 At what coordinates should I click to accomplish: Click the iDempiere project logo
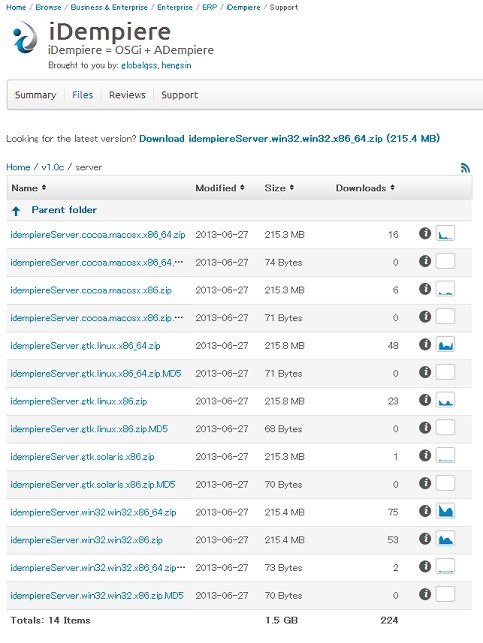click(x=25, y=38)
